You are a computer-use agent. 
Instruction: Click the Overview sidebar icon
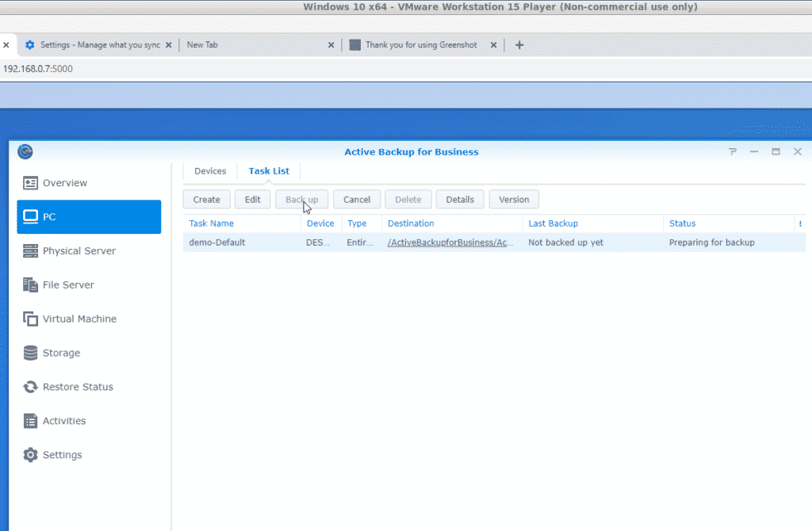click(x=31, y=183)
